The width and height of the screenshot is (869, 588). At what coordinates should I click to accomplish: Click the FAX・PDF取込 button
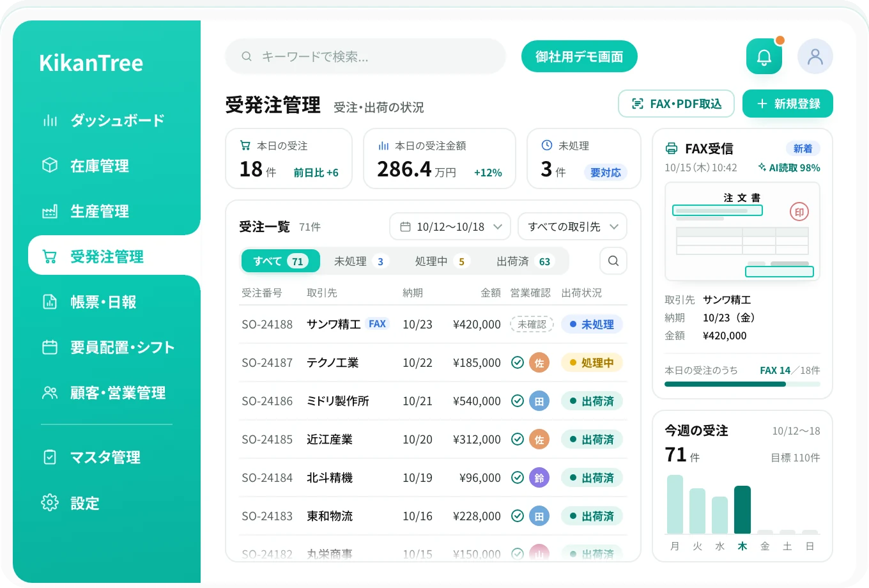[676, 104]
